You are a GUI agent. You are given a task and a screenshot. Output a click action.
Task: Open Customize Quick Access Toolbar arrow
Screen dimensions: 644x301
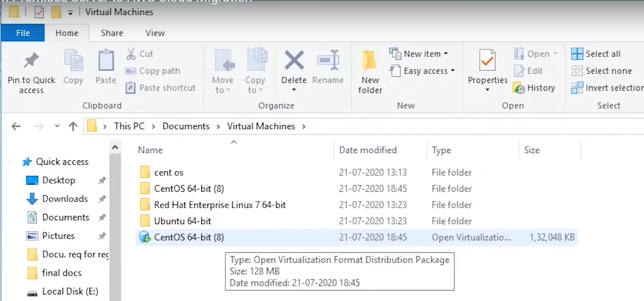70,13
